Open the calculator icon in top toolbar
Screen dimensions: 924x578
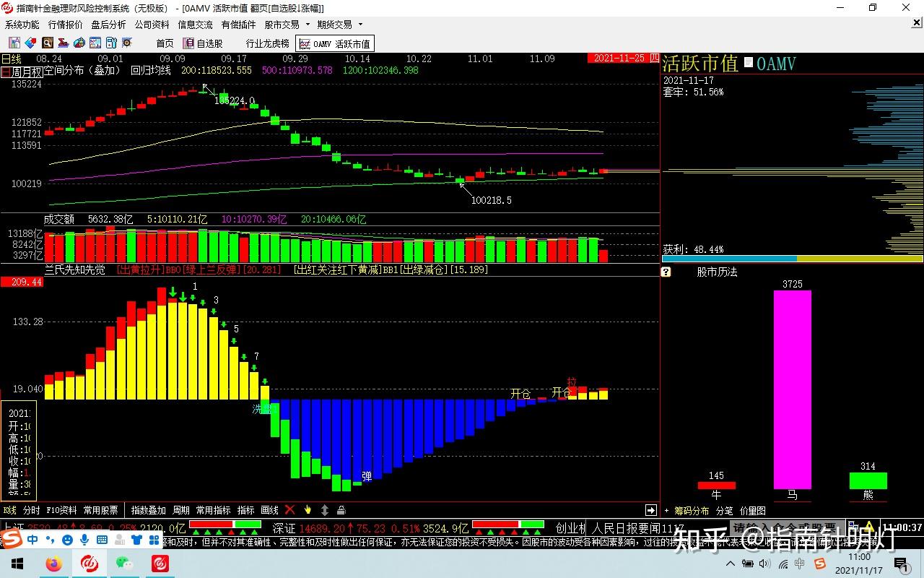(x=110, y=43)
